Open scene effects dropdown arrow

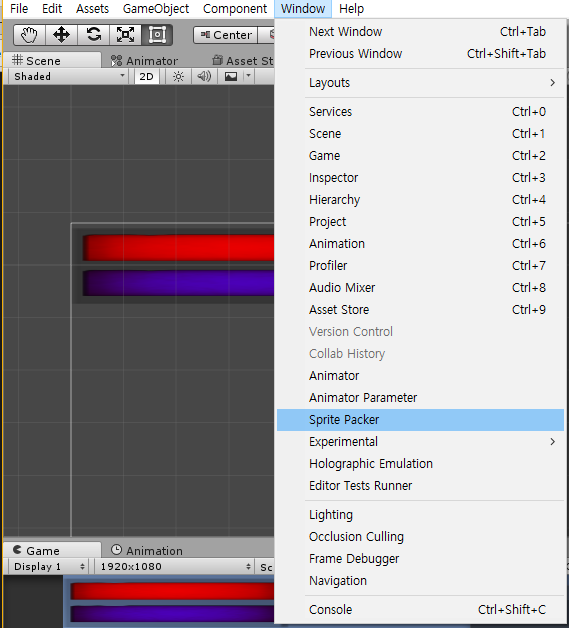pos(248,76)
